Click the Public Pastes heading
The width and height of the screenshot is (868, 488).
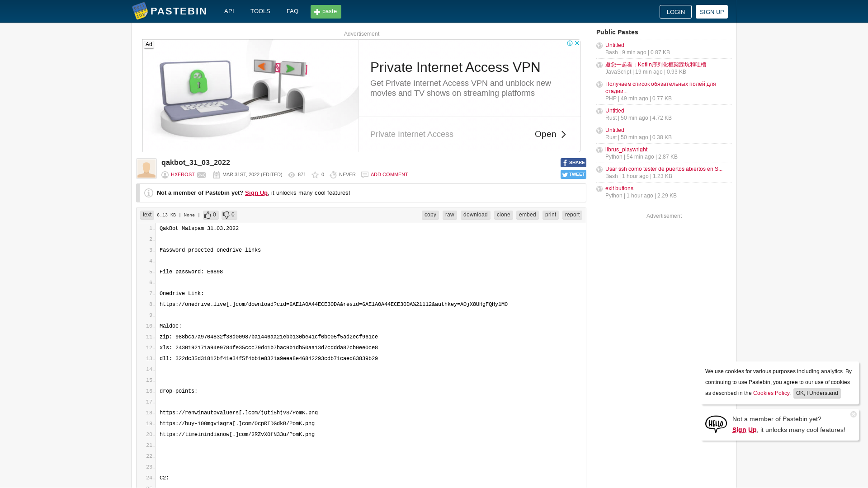(x=617, y=32)
